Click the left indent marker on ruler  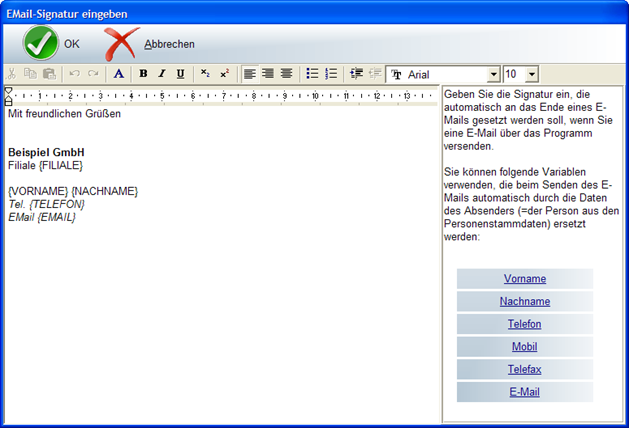click(x=8, y=100)
